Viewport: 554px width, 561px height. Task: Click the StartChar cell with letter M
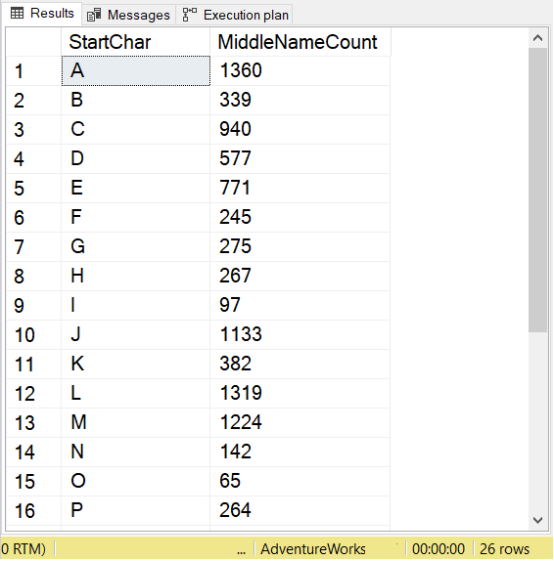[x=136, y=423]
